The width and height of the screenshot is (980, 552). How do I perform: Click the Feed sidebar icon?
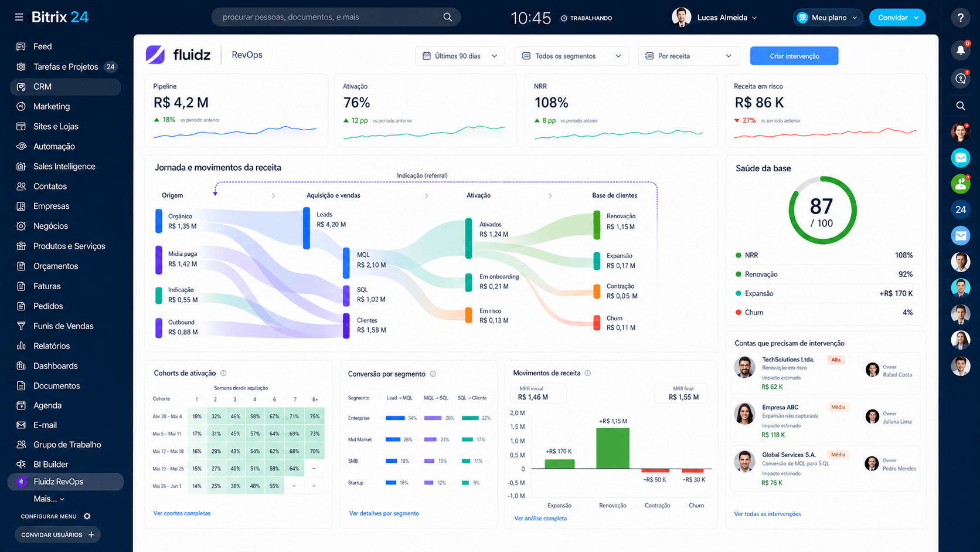tap(21, 46)
